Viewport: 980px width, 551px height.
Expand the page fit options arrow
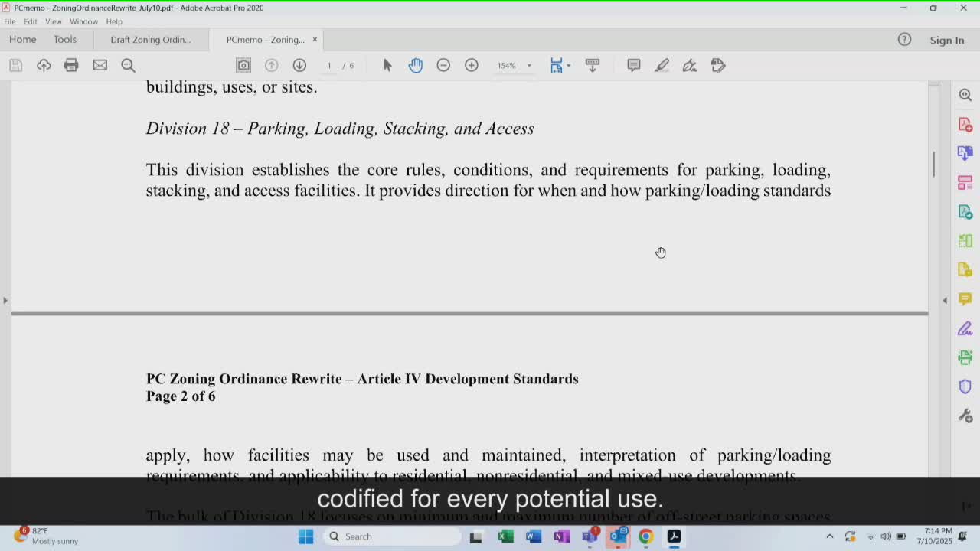coord(568,66)
